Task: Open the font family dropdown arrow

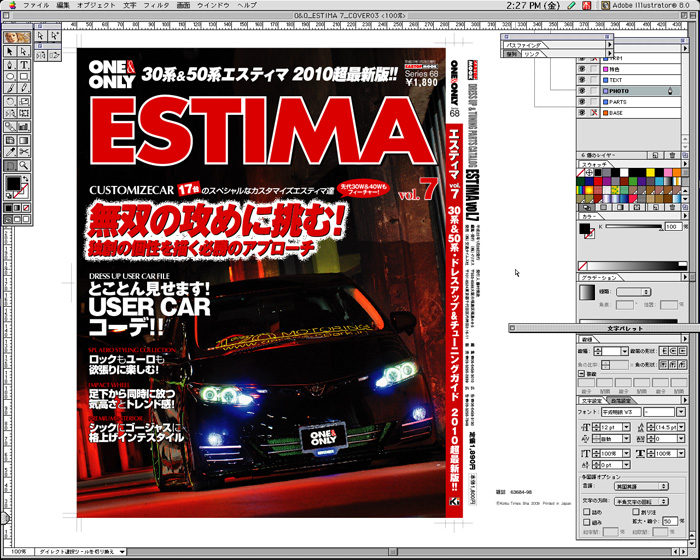Action: pyautogui.click(x=680, y=412)
